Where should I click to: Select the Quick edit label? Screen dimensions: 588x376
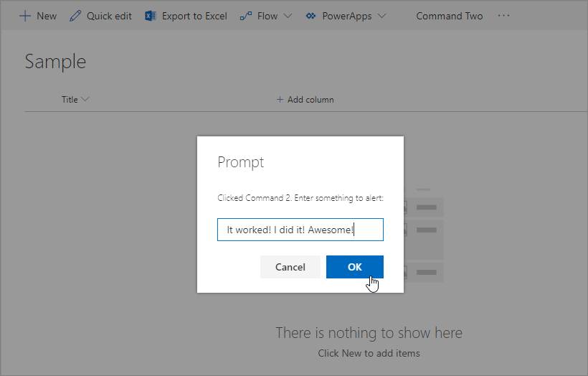[109, 16]
